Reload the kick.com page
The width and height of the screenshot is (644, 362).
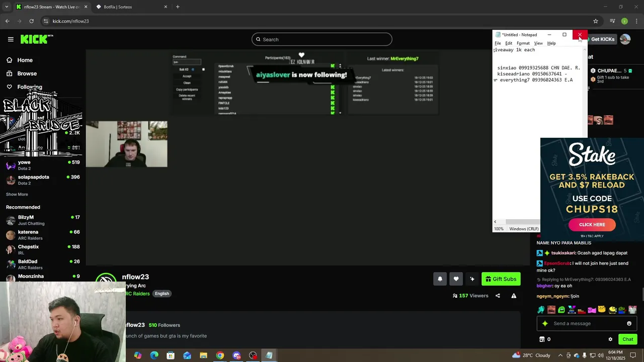(x=31, y=21)
